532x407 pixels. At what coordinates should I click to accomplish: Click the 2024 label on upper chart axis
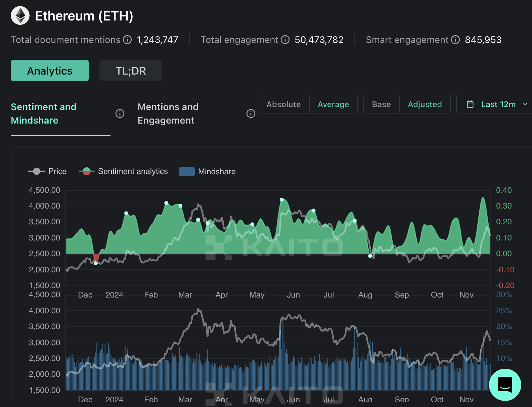click(114, 295)
